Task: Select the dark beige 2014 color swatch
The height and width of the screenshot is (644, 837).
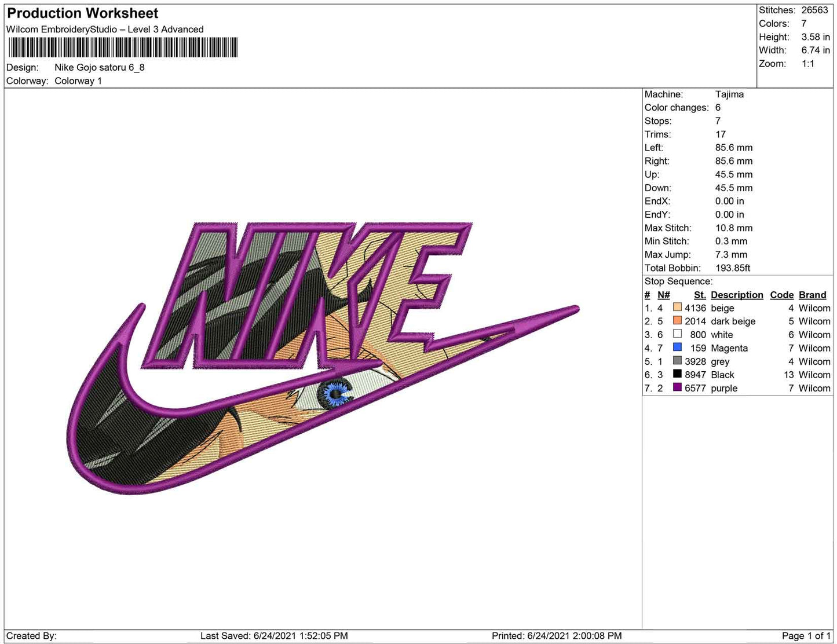Action: tap(677, 321)
